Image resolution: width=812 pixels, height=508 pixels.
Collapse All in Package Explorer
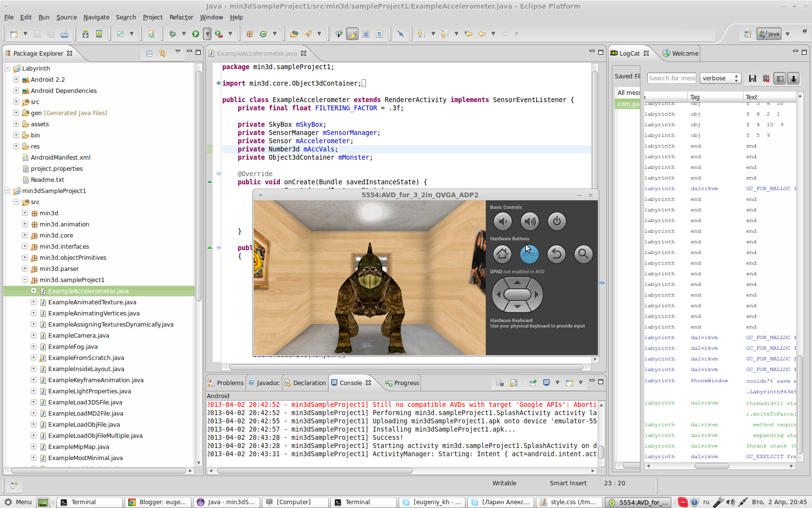149,53
